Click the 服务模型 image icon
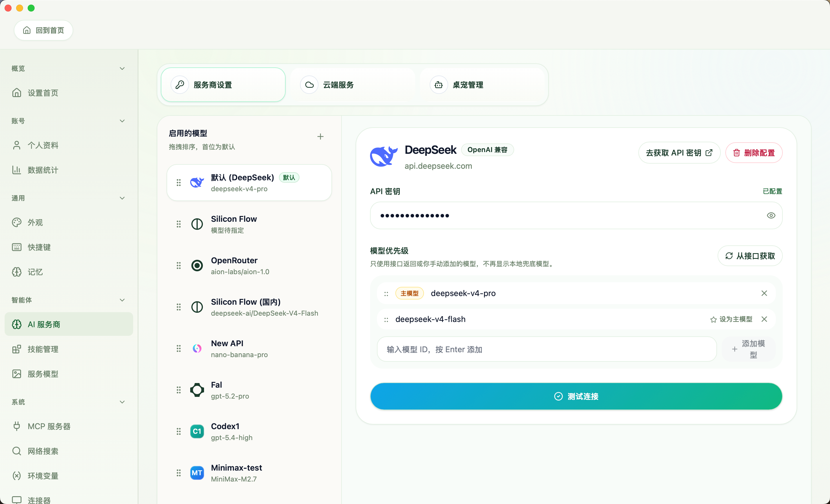 [x=16, y=374]
